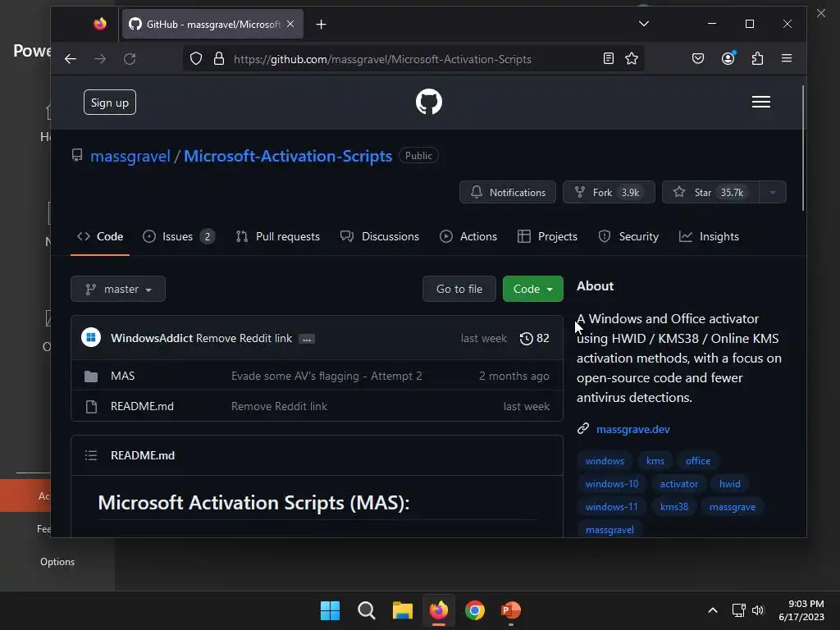
Task: Open the MAS folder
Action: (x=123, y=376)
